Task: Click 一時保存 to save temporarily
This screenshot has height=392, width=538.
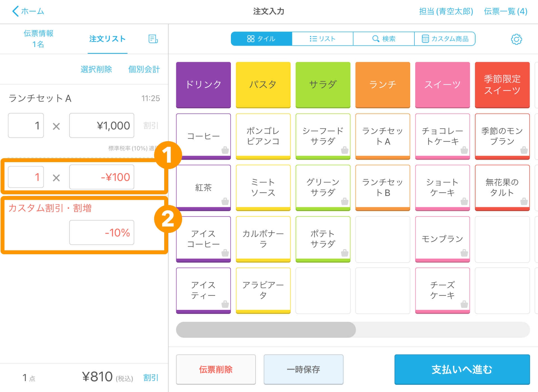Action: pyautogui.click(x=303, y=369)
